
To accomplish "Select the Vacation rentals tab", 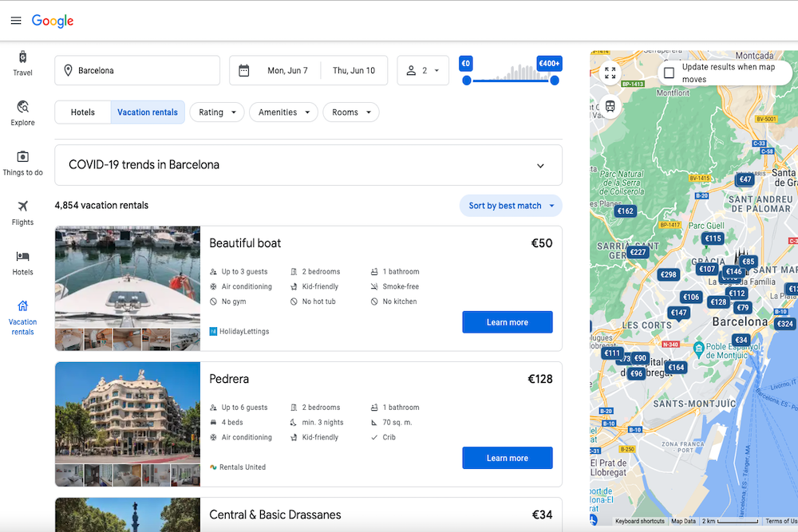I will (147, 112).
